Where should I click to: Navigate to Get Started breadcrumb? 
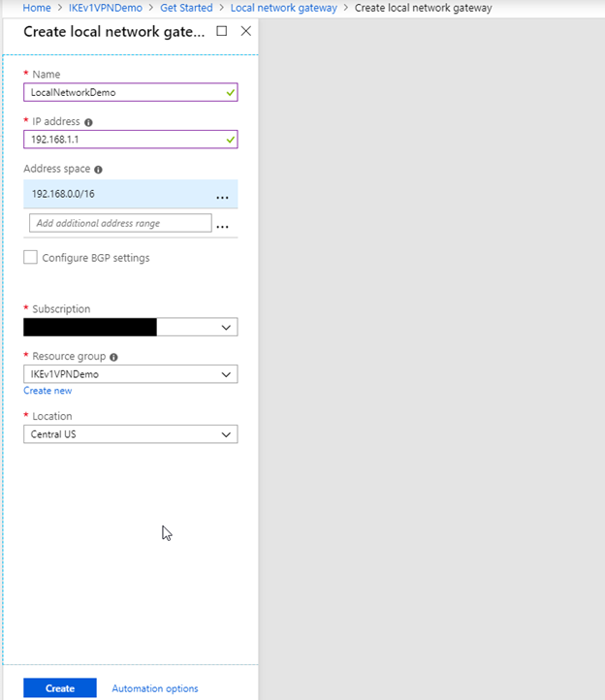(x=186, y=8)
